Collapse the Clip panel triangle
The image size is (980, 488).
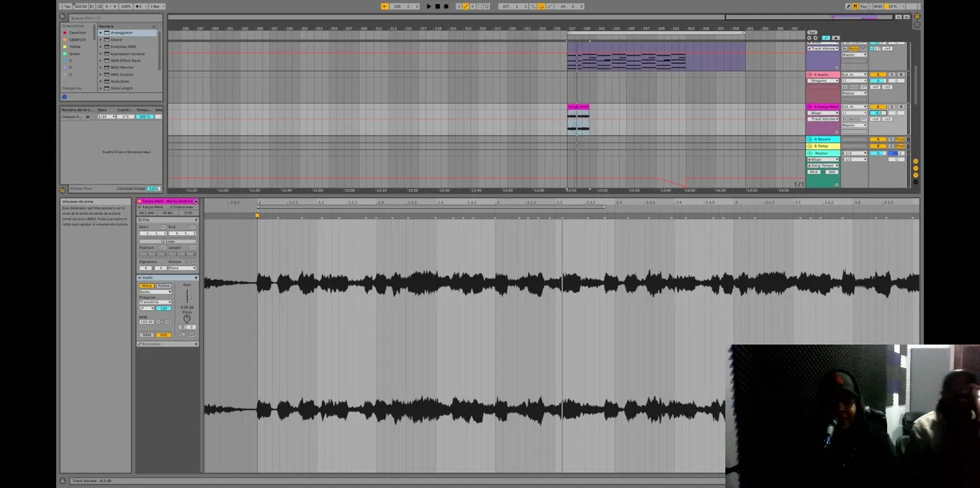(x=196, y=220)
